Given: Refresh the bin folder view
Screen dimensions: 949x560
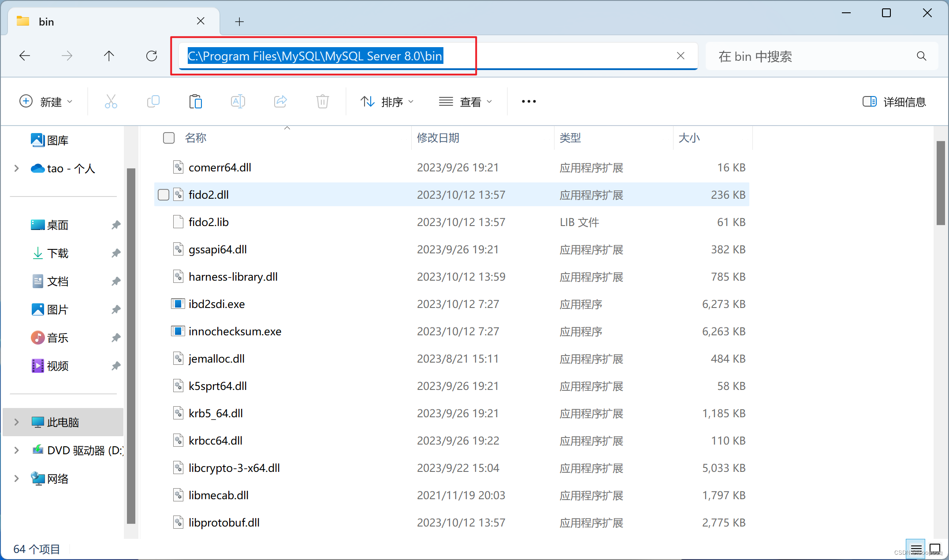Looking at the screenshot, I should point(152,56).
